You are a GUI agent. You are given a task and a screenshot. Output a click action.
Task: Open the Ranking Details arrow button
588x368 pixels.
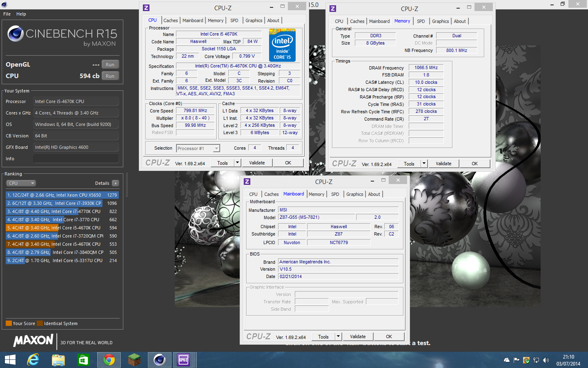[116, 183]
